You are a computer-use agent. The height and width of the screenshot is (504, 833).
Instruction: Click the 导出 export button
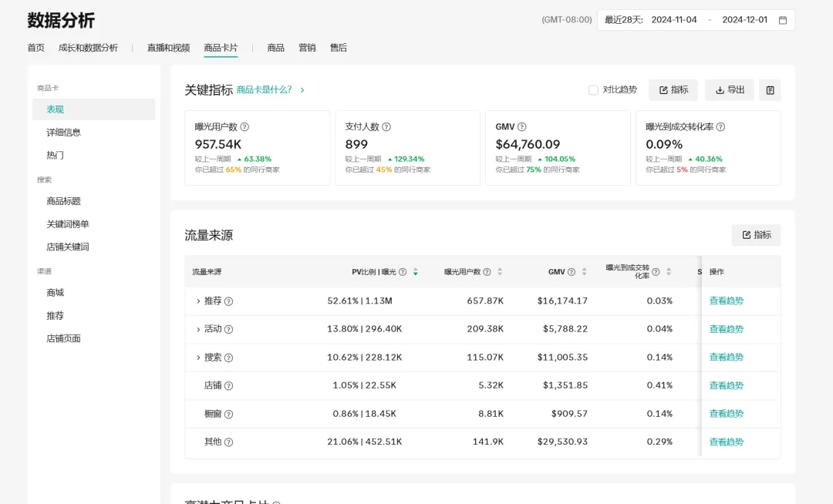click(x=730, y=90)
